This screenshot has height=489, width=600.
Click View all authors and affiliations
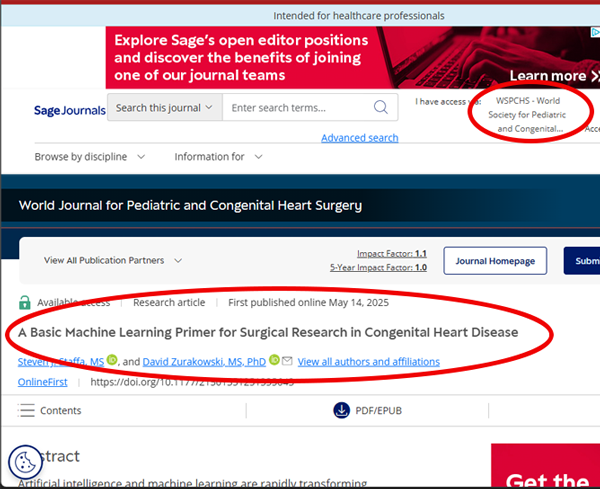(368, 362)
